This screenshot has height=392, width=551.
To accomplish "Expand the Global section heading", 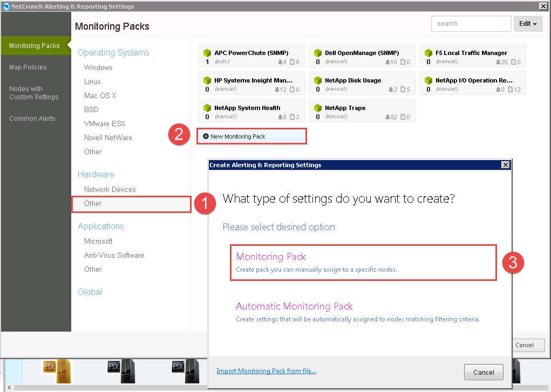I will pos(90,292).
